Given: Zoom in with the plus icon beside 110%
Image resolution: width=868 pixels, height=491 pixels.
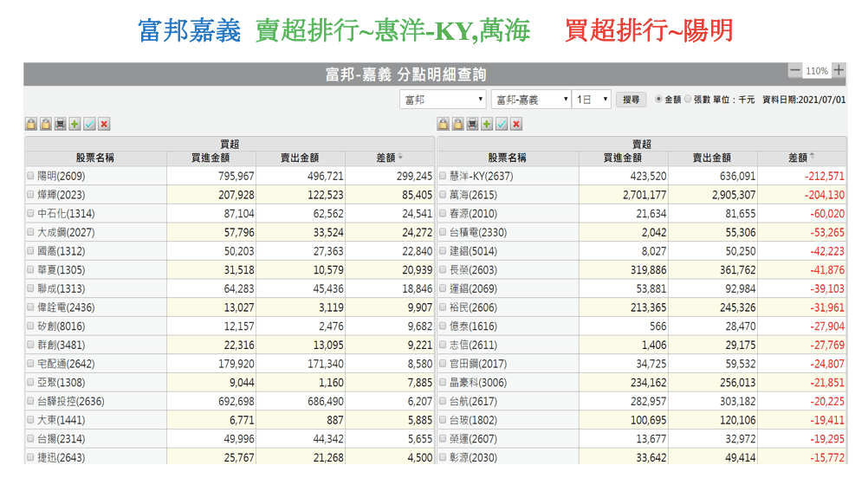Looking at the screenshot, I should coord(839,71).
